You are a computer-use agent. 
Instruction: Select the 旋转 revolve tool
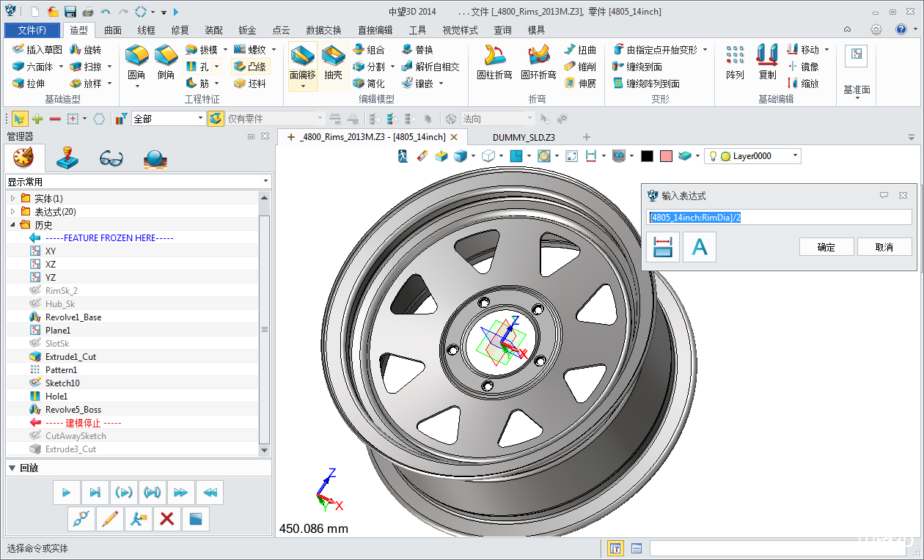tap(86, 50)
